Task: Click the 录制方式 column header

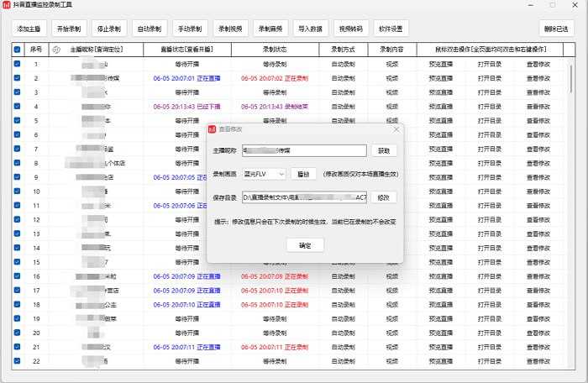Action: pos(343,50)
